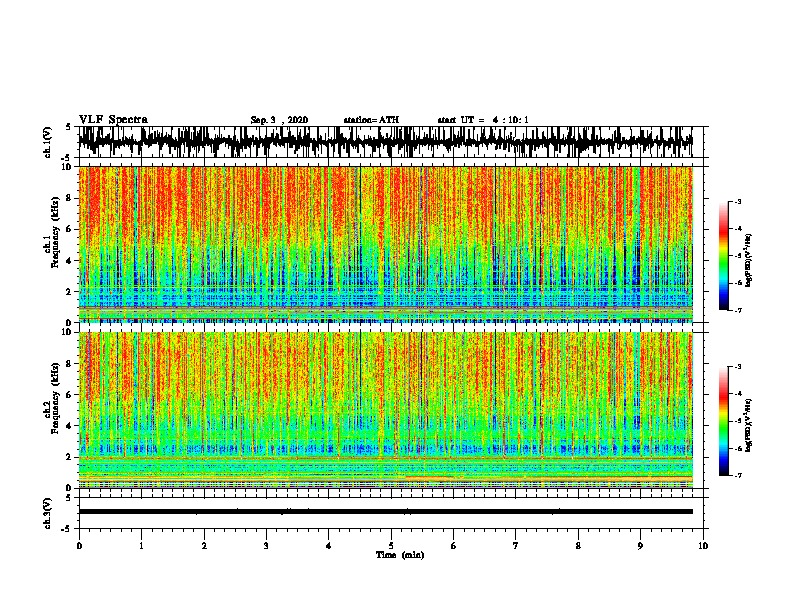Click the "ch.3(V)" axis label

(x=48, y=513)
